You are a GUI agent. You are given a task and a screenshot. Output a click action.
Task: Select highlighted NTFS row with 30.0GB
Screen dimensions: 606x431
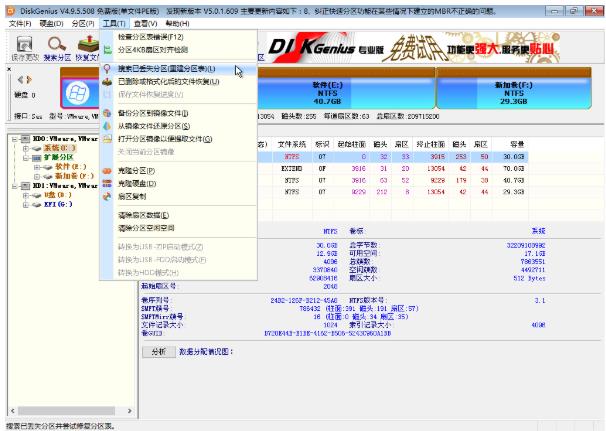coord(393,157)
